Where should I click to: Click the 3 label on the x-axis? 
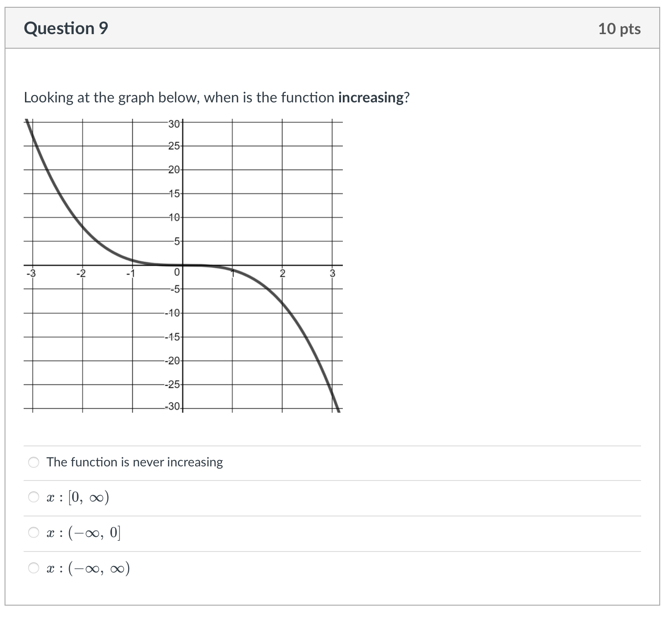(x=333, y=273)
